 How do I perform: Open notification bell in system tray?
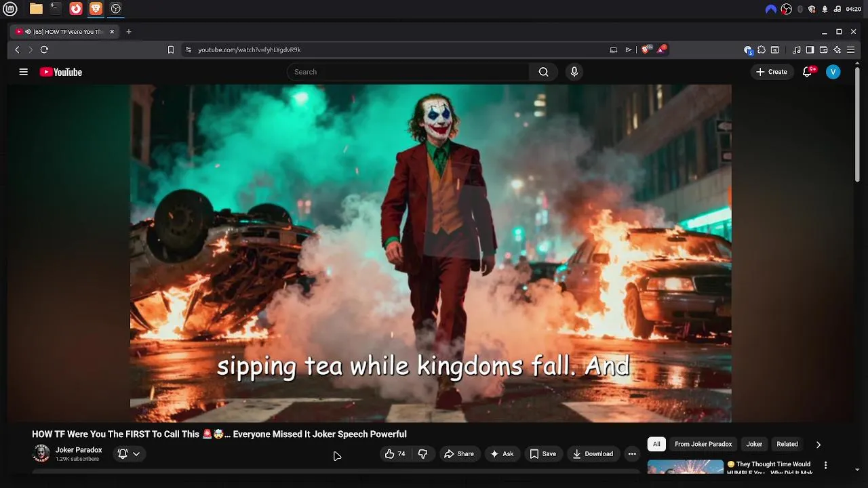825,9
